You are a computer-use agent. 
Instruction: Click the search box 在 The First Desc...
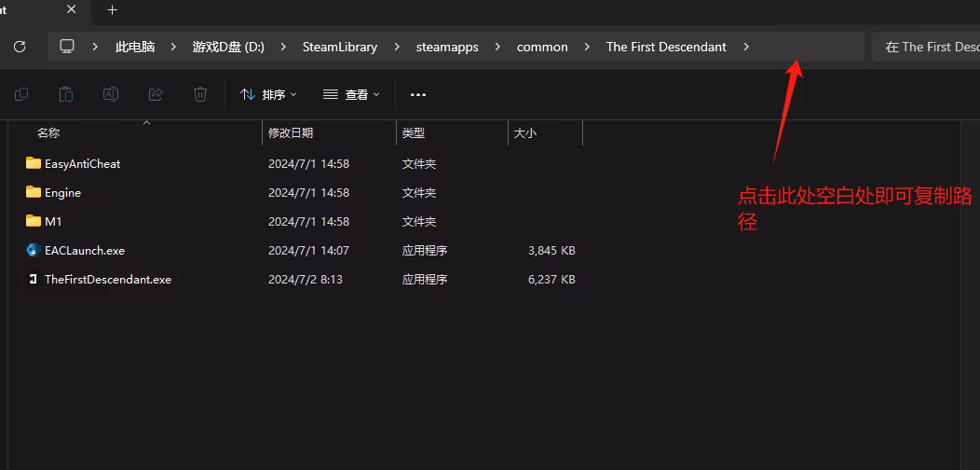pyautogui.click(x=926, y=47)
